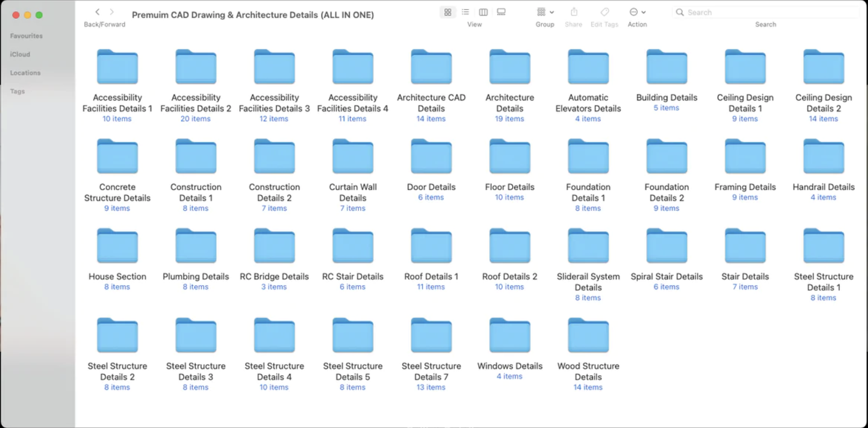
Task: Expand the Favourites sidebar section
Action: 26,36
